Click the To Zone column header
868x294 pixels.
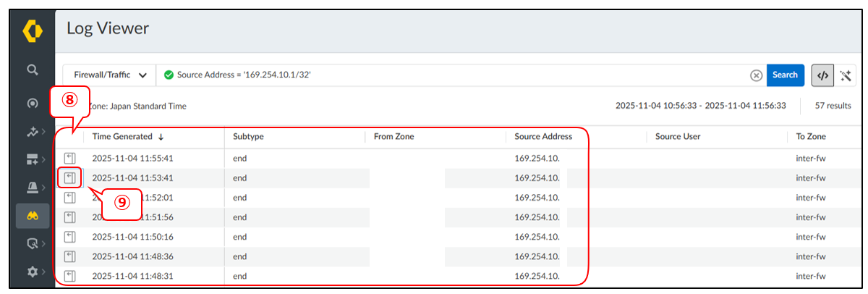[811, 136]
